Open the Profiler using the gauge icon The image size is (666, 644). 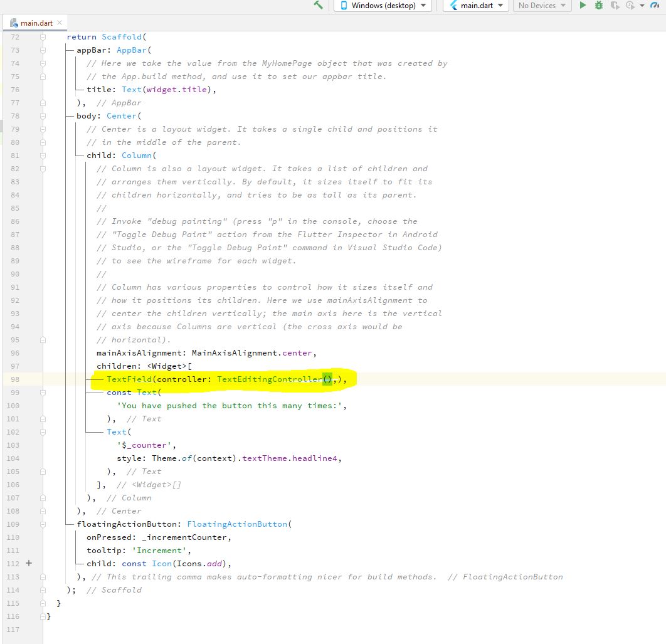tap(630, 5)
